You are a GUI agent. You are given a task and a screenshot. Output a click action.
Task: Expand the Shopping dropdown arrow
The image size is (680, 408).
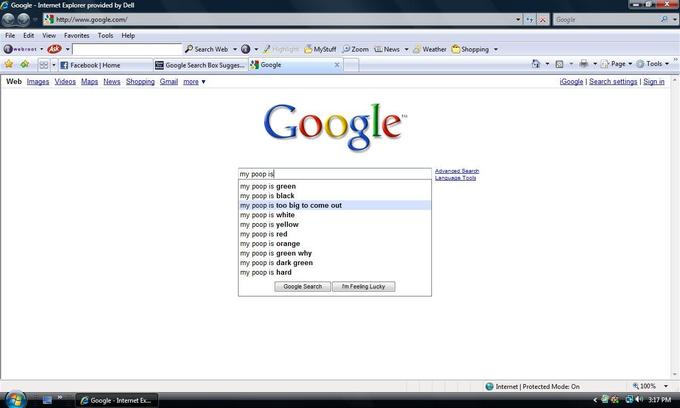click(x=496, y=49)
